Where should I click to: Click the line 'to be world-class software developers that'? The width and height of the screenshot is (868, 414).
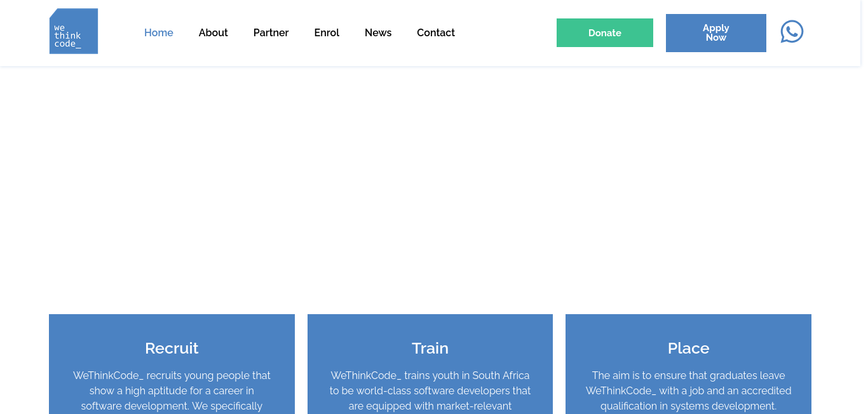(430, 390)
